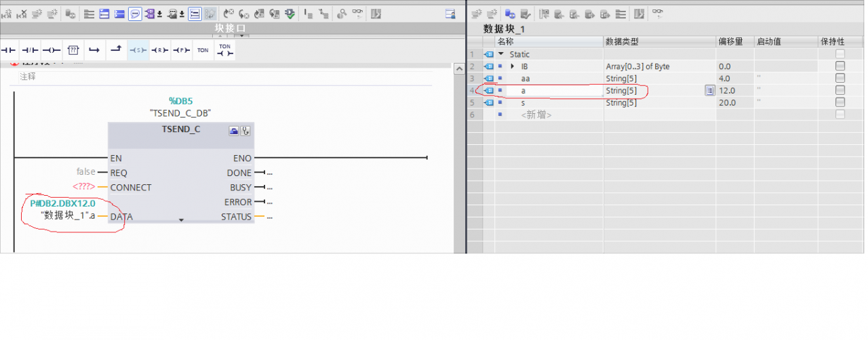Insert an output coil instruction

[52, 50]
